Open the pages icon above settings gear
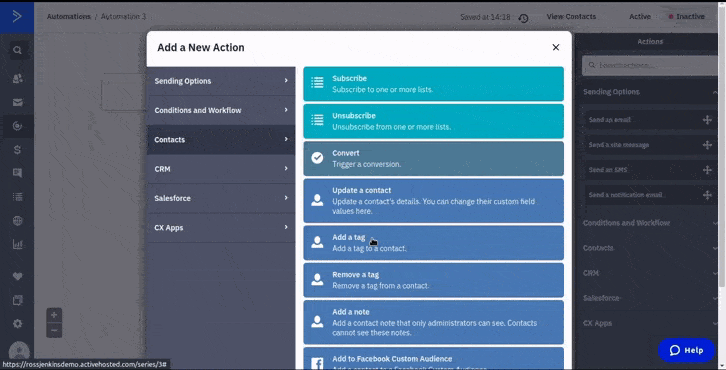This screenshot has width=726, height=370. click(18, 300)
